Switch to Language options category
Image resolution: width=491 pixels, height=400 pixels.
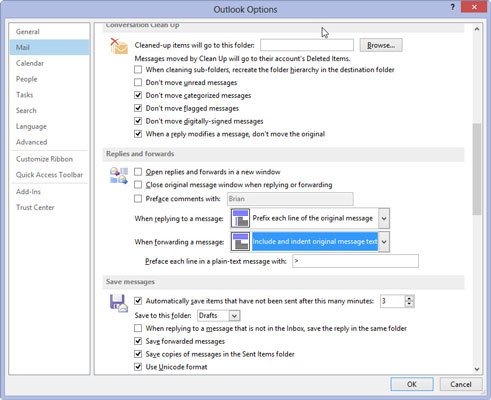pos(49,126)
